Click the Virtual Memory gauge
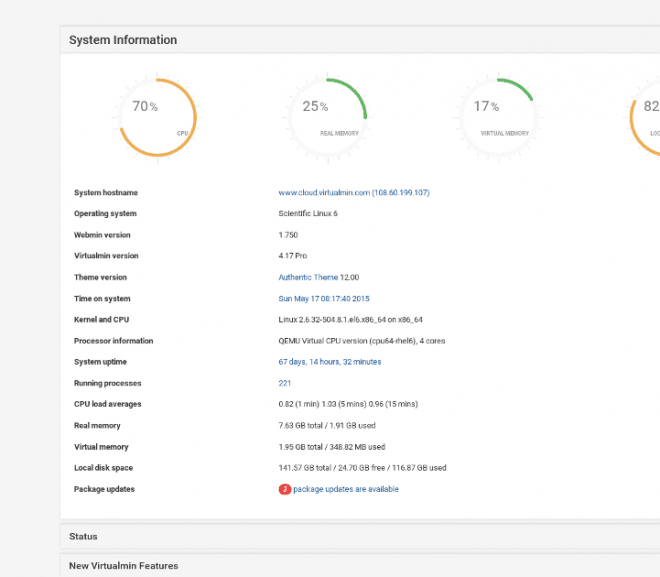 coord(498,117)
